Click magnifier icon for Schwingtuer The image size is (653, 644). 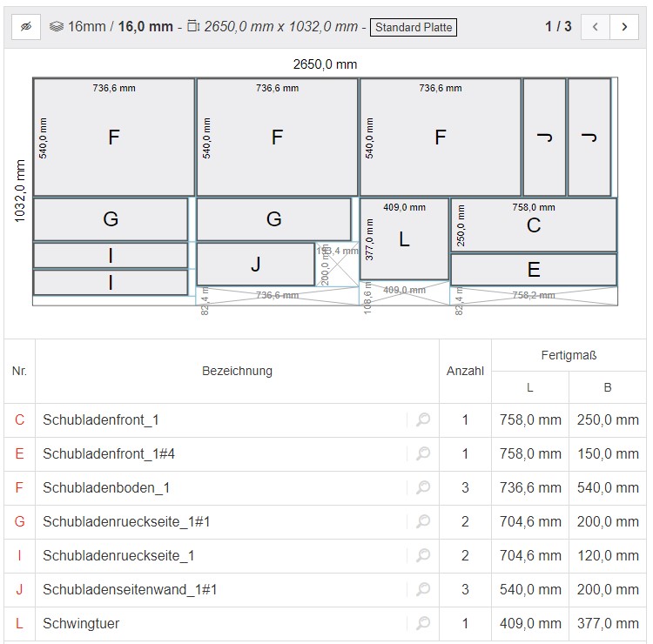coord(423,624)
